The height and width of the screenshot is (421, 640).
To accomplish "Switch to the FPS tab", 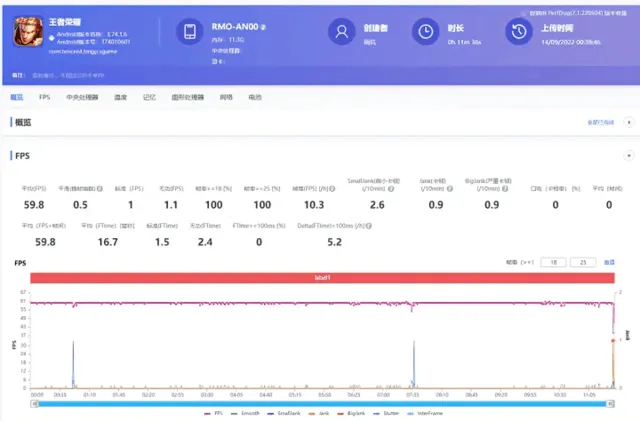I will [x=44, y=97].
